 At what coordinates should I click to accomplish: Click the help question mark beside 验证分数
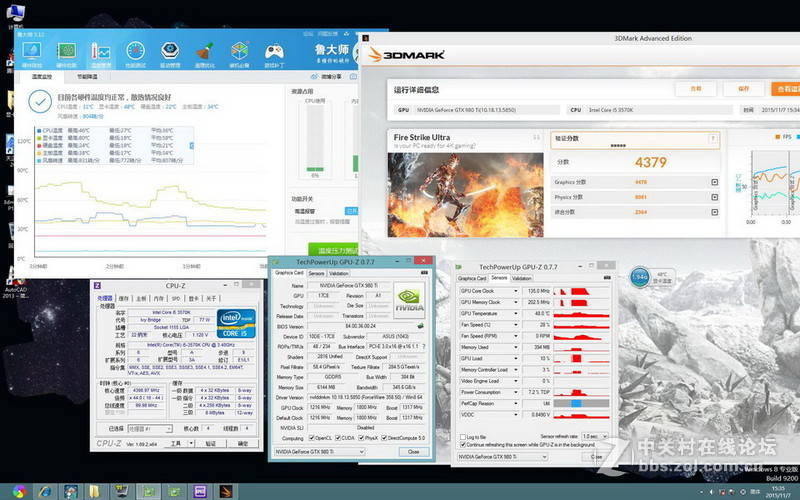click(713, 138)
